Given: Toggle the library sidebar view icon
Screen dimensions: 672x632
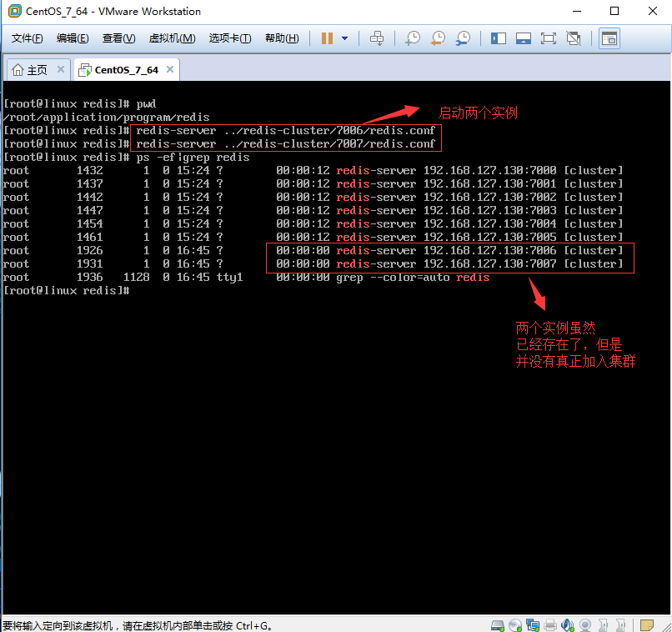Looking at the screenshot, I should point(499,38).
